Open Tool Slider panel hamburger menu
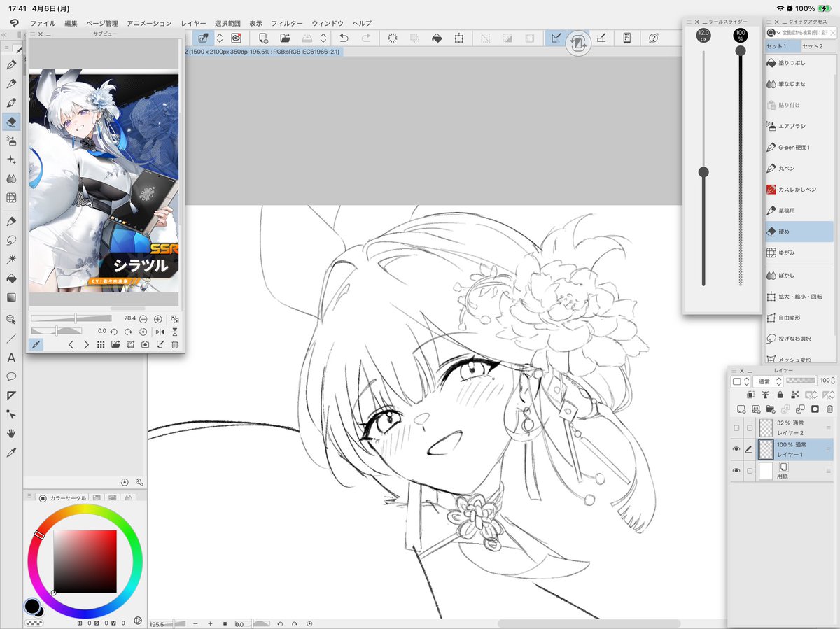Viewport: 840px width, 629px height. click(687, 22)
